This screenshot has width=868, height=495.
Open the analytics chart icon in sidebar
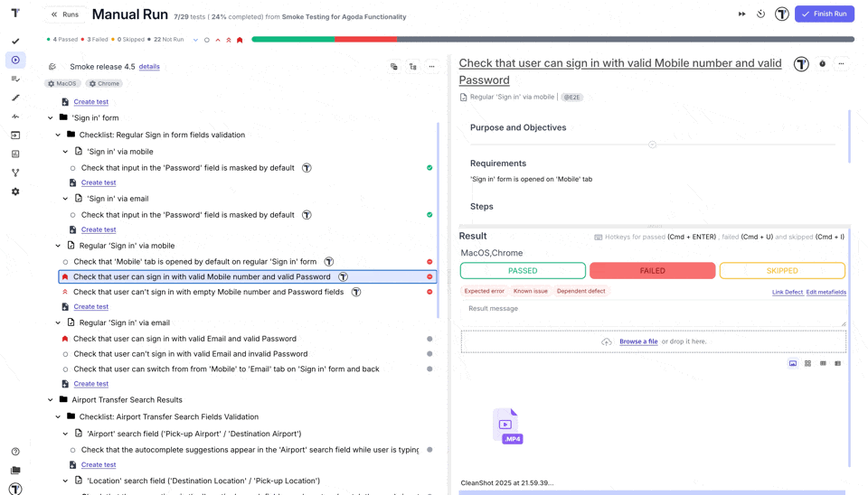point(15,154)
